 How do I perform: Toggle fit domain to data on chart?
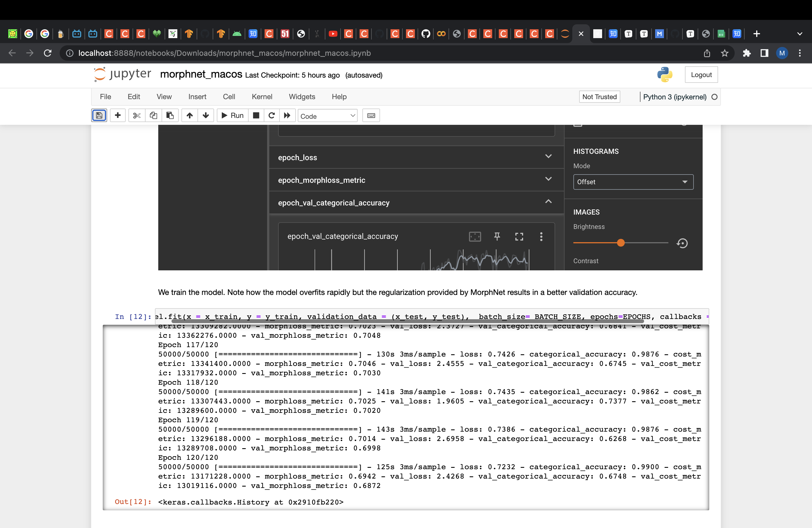(x=474, y=236)
